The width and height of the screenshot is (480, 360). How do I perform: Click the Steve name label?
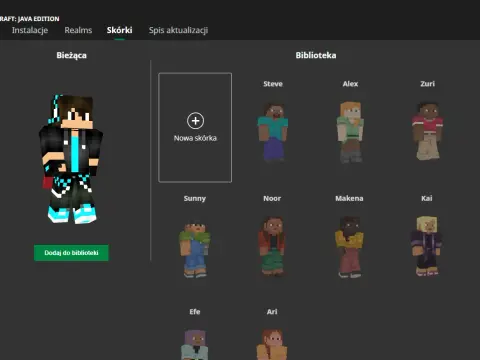click(273, 84)
